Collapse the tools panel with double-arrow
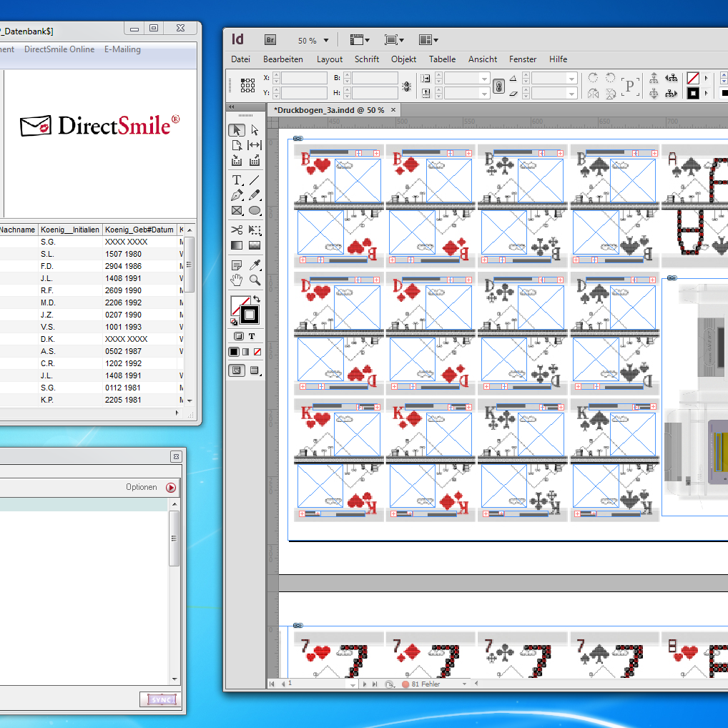The width and height of the screenshot is (728, 728). [231, 107]
